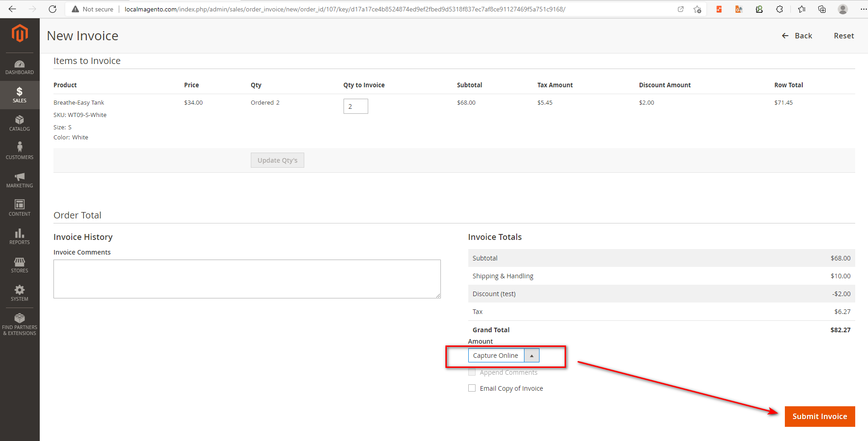
Task: Open the Sales menu in sidebar
Action: [x=20, y=95]
